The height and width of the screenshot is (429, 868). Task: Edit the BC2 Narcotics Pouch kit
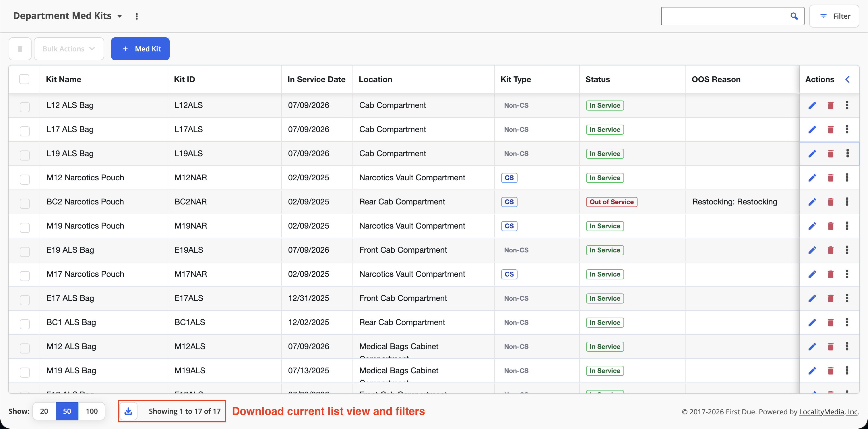point(812,202)
